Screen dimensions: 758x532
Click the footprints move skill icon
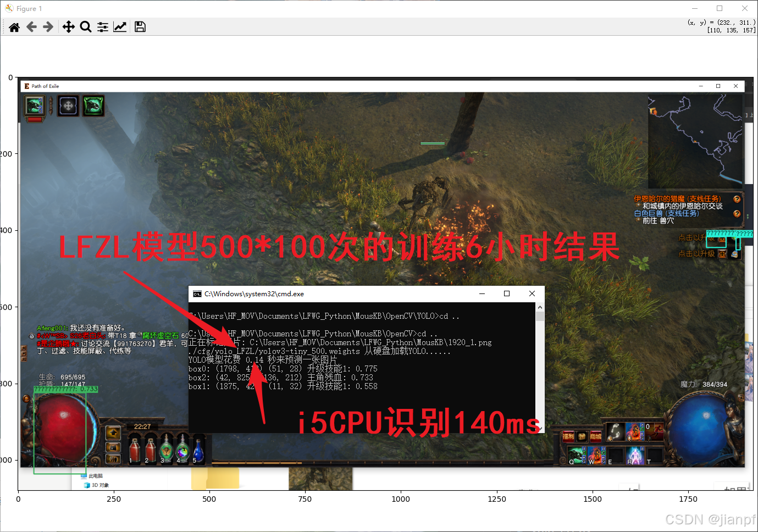pyautogui.click(x=616, y=431)
